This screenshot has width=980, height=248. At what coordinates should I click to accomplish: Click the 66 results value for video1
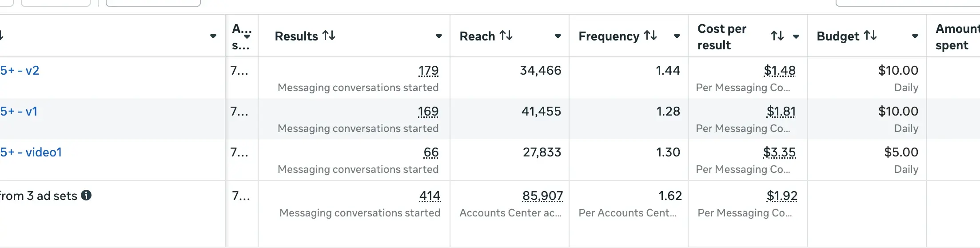coord(431,152)
